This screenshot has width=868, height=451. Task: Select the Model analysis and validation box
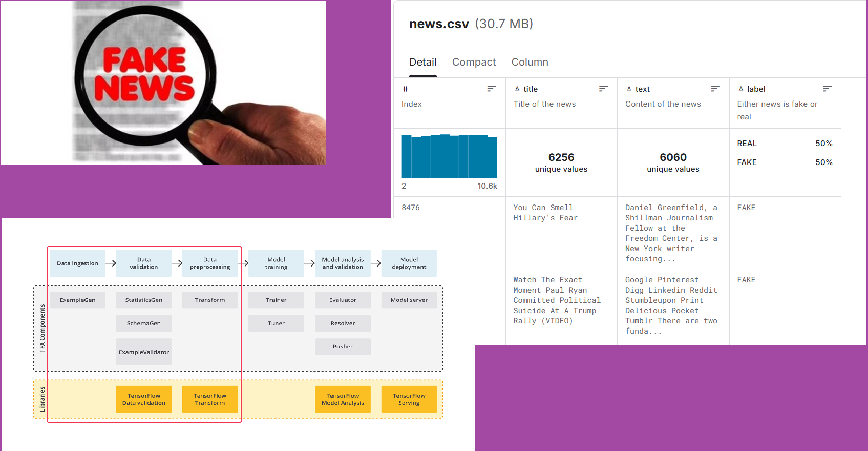click(x=343, y=263)
